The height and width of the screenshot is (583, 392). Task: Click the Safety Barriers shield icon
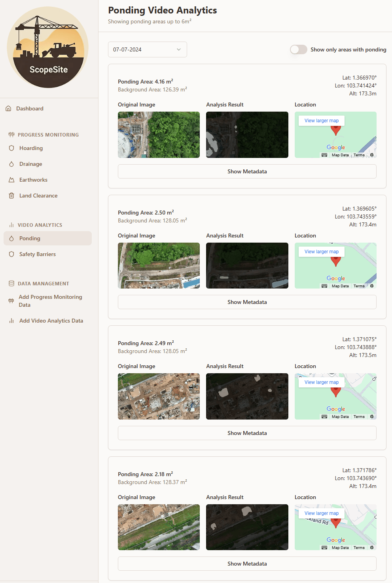pyautogui.click(x=11, y=254)
